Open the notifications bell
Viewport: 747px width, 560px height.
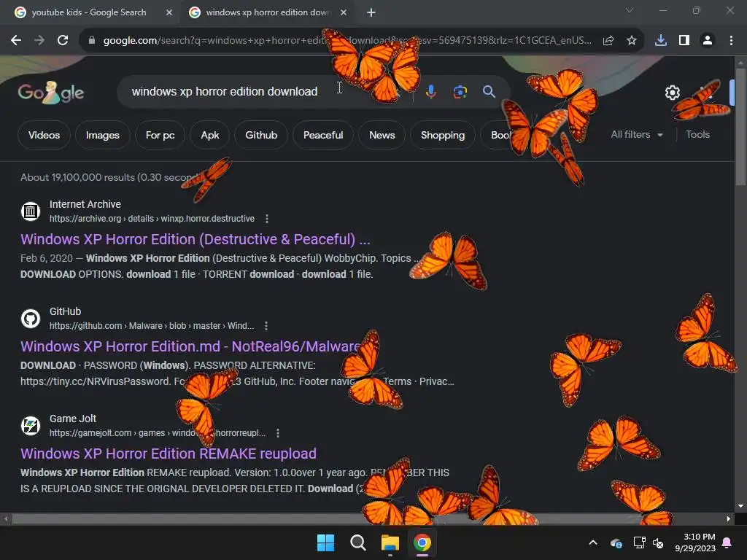click(x=727, y=542)
